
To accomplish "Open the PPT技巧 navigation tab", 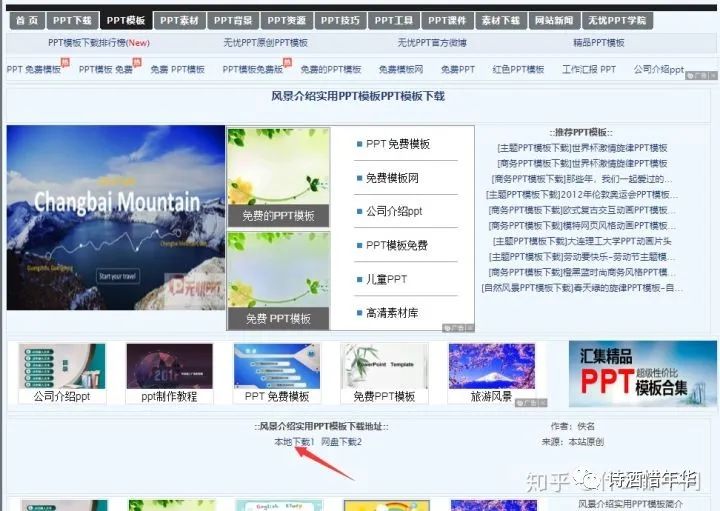I will click(340, 20).
